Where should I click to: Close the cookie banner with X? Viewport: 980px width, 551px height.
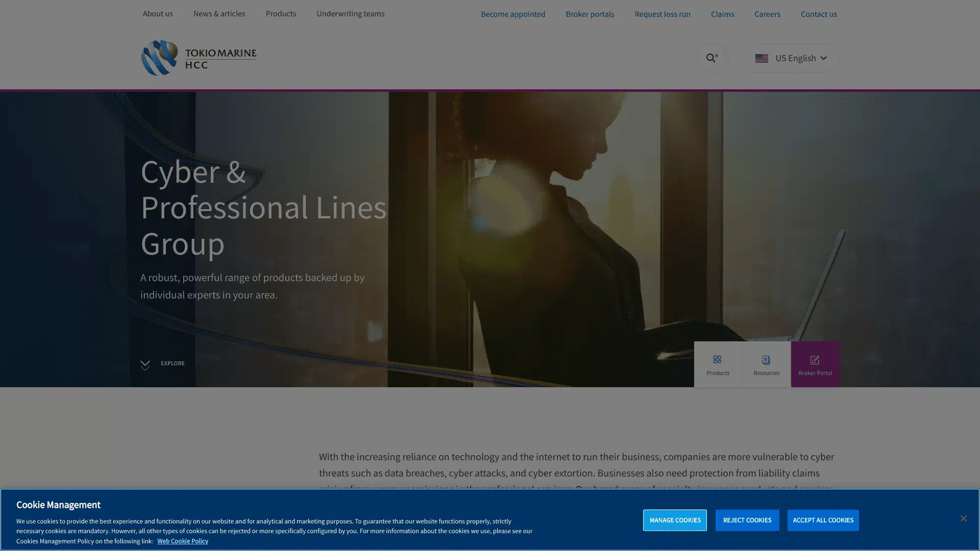click(x=963, y=518)
